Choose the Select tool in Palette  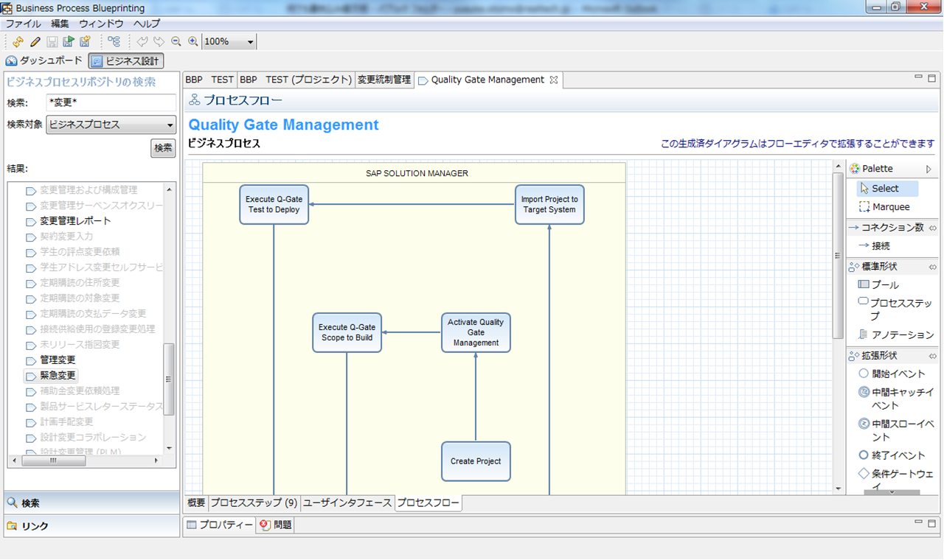887,189
